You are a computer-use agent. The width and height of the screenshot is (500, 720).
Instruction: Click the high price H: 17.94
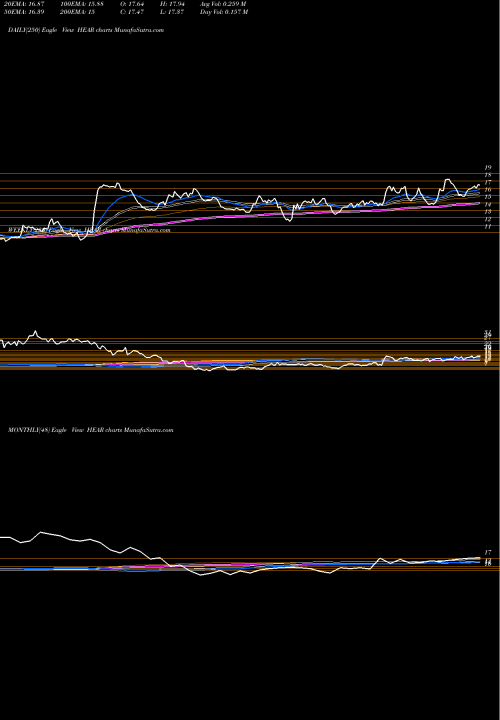point(172,4)
